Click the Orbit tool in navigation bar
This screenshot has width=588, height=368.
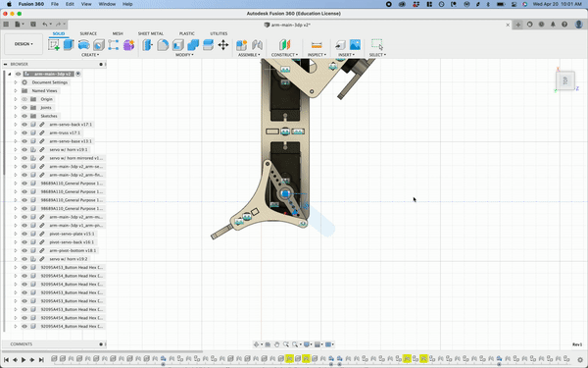(x=257, y=344)
